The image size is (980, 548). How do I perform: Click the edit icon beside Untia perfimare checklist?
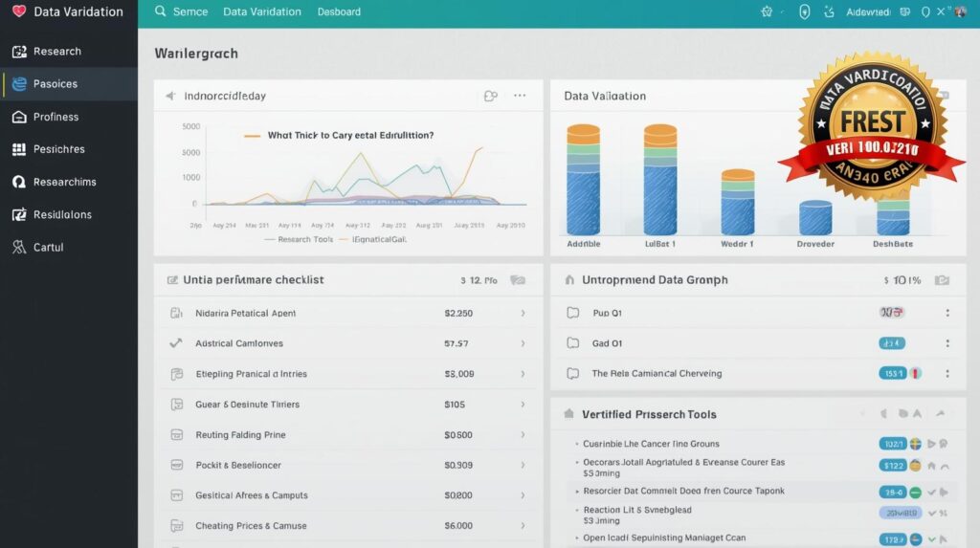pyautogui.click(x=173, y=280)
